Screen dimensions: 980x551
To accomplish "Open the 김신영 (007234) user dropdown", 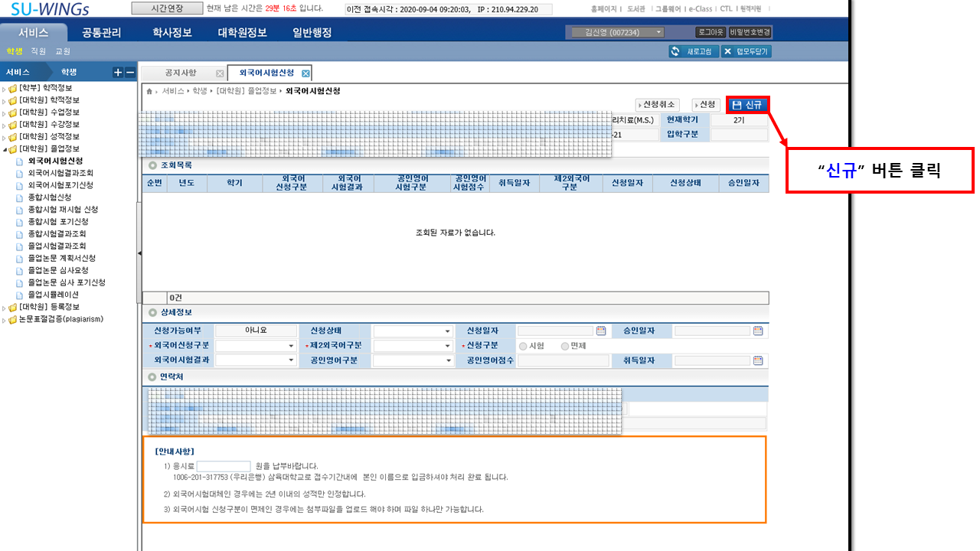I will (618, 32).
